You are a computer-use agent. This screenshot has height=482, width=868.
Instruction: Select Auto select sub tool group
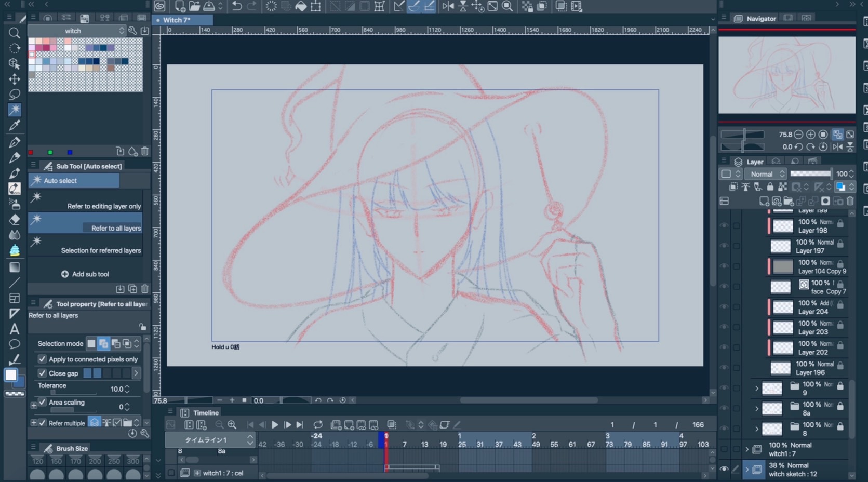(x=74, y=180)
